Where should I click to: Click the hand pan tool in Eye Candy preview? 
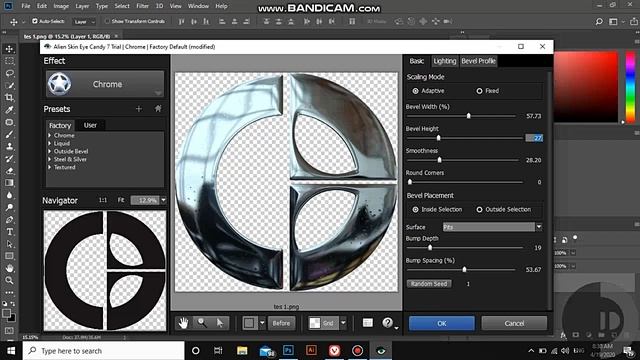pyautogui.click(x=183, y=323)
